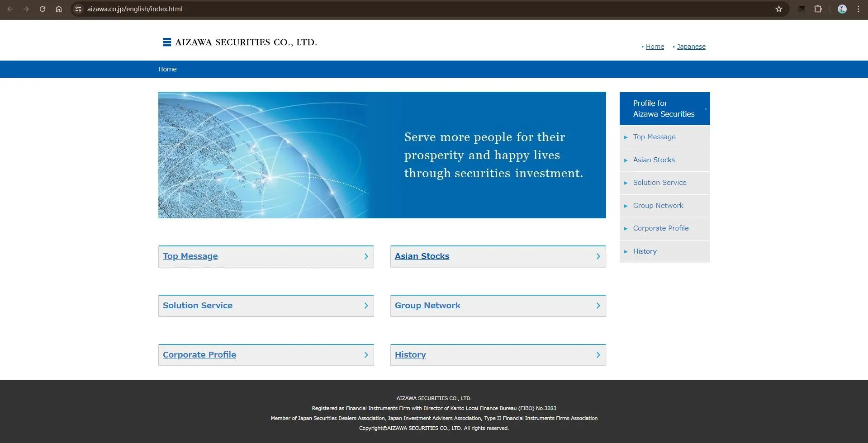
Task: Open Profile for Aizawa Securities sidebar header
Action: [x=665, y=108]
